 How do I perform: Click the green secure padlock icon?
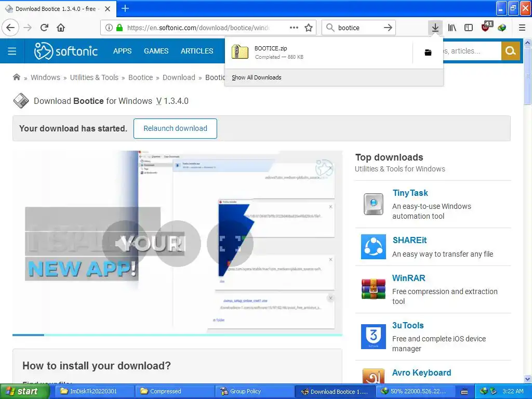[x=119, y=28]
